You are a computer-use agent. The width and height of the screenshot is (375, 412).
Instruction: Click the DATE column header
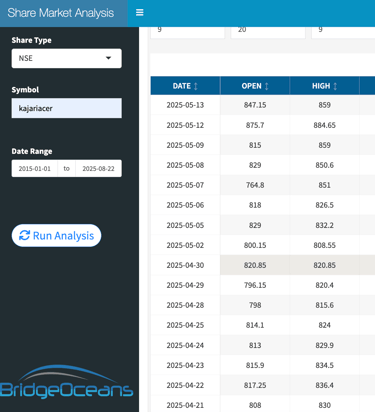tap(185, 86)
